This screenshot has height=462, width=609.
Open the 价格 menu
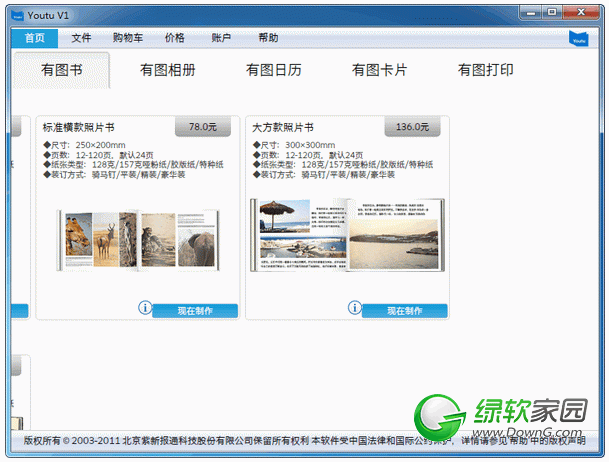174,38
